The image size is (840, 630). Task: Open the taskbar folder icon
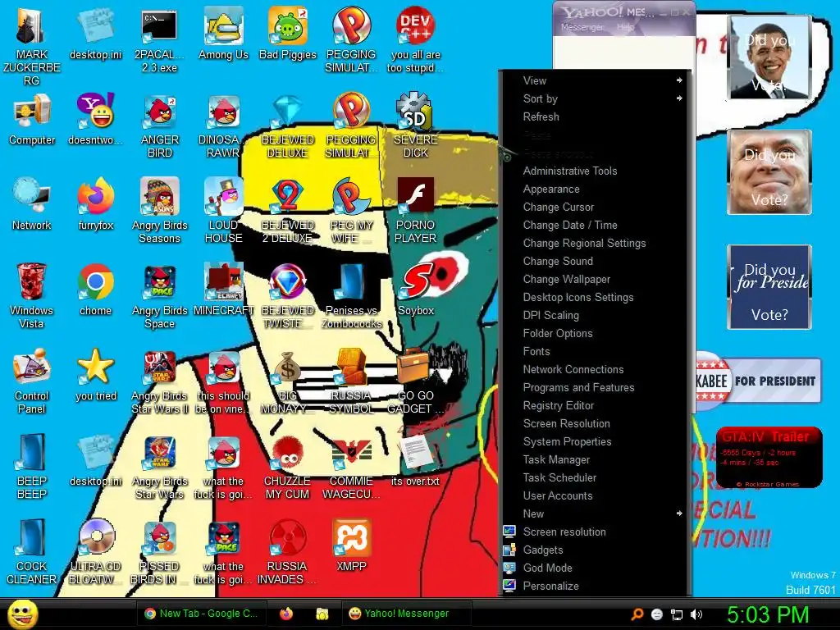[x=322, y=614]
